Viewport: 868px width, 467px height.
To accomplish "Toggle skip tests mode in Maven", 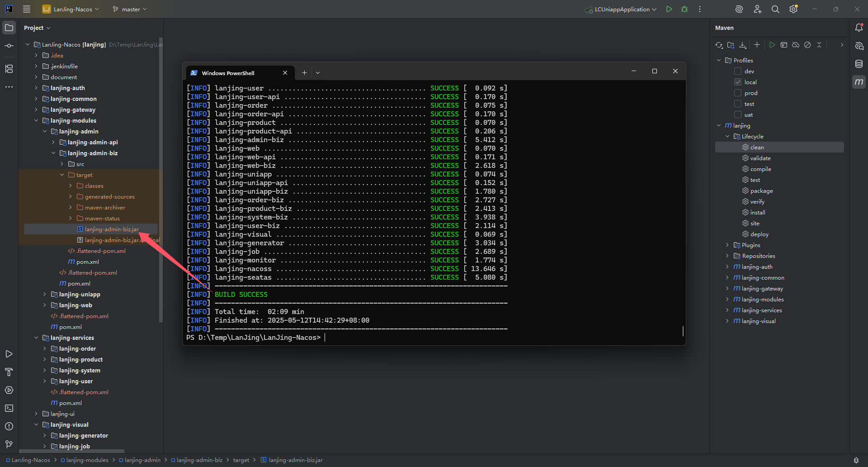I will [807, 45].
